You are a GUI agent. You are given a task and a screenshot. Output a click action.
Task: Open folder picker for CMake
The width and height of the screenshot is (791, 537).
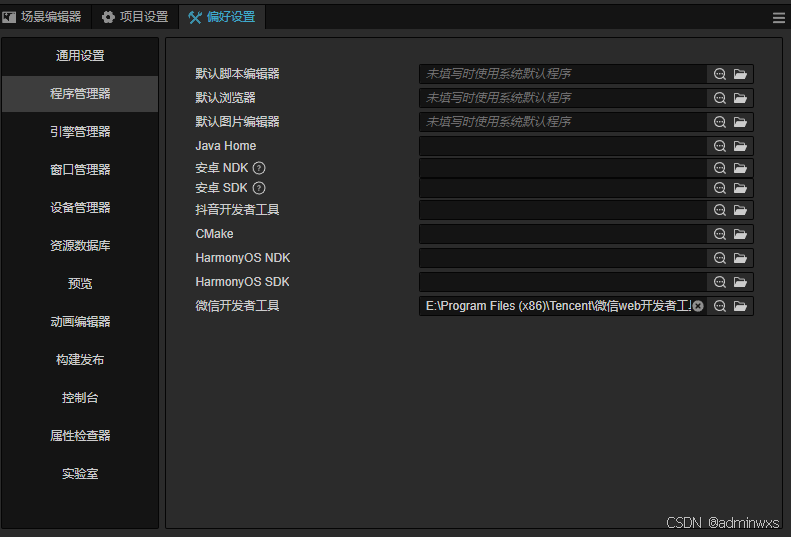pos(740,234)
